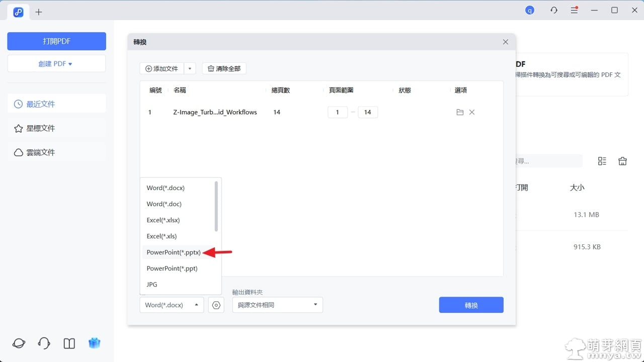Select PowerPoint(*.pptx) from format list
644x362 pixels.
click(174, 252)
